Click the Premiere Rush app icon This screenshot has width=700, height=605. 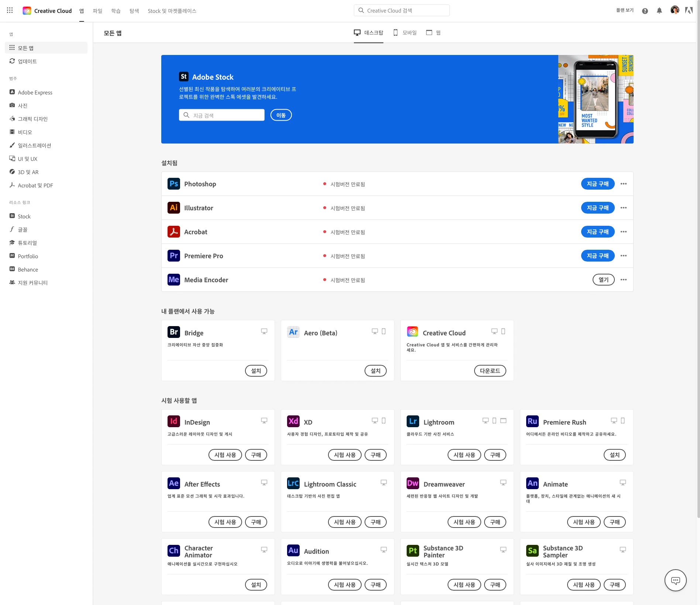pyautogui.click(x=532, y=421)
